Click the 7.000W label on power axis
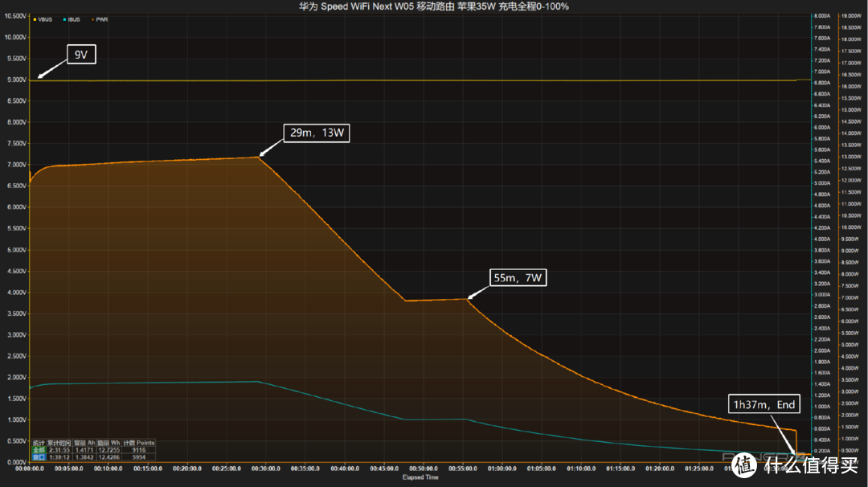The image size is (868, 487). [851, 297]
